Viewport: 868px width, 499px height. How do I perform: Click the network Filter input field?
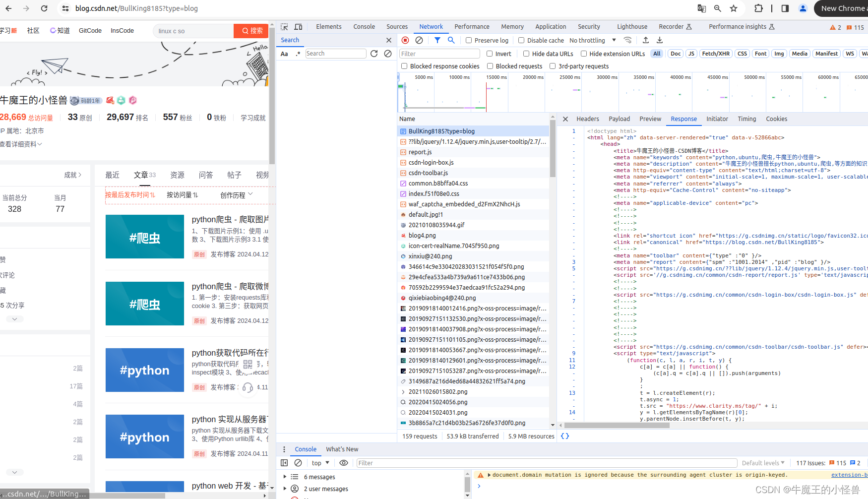tap(439, 54)
